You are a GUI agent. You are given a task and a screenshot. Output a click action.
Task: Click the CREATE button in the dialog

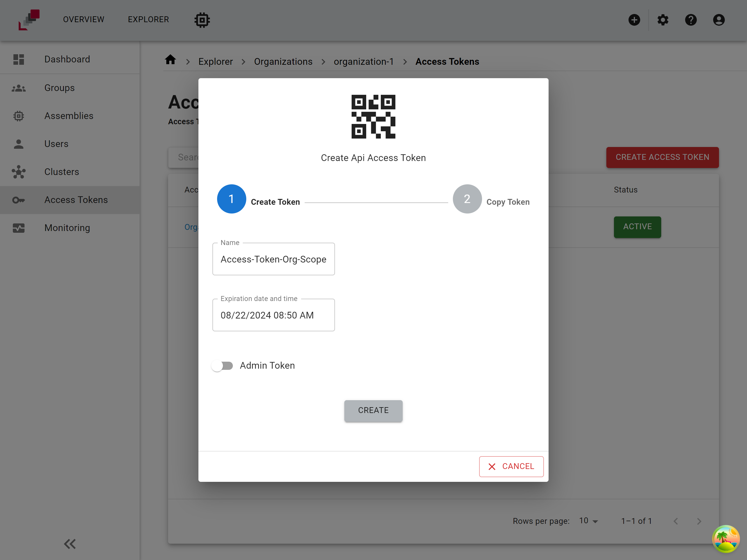coord(373,410)
